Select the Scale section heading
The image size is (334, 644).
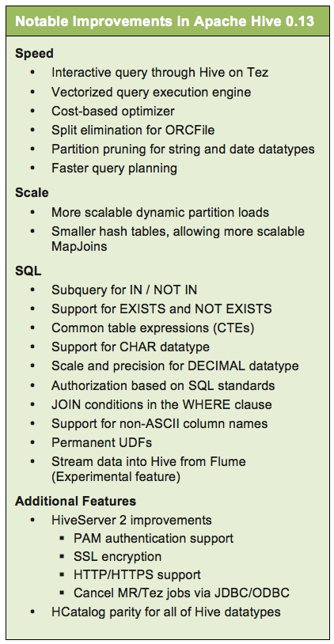coord(32,192)
